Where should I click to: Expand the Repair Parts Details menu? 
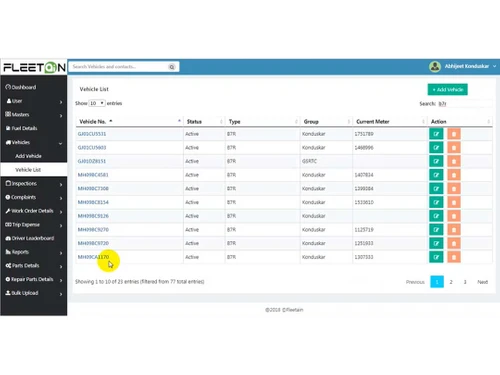[34, 279]
